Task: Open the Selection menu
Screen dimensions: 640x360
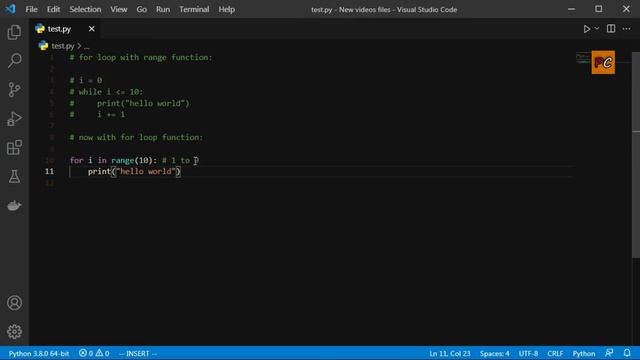Action: click(85, 9)
